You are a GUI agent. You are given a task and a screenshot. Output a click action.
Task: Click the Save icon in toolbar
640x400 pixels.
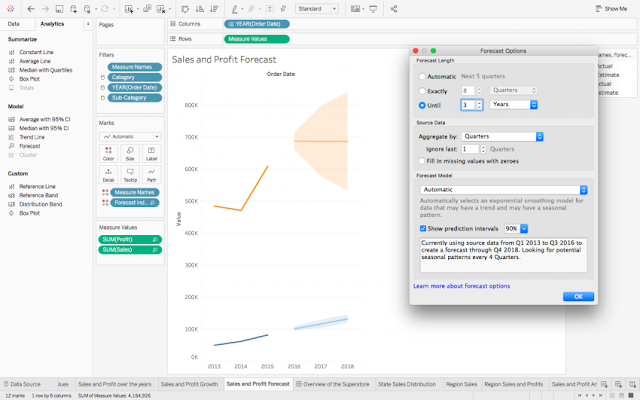click(59, 9)
